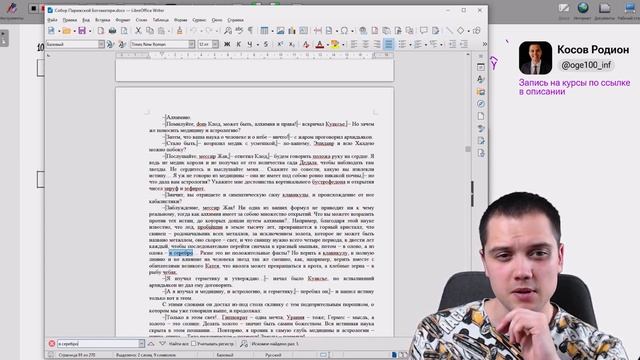Find previous match up arrow
The height and width of the screenshot is (360, 640).
(151, 344)
